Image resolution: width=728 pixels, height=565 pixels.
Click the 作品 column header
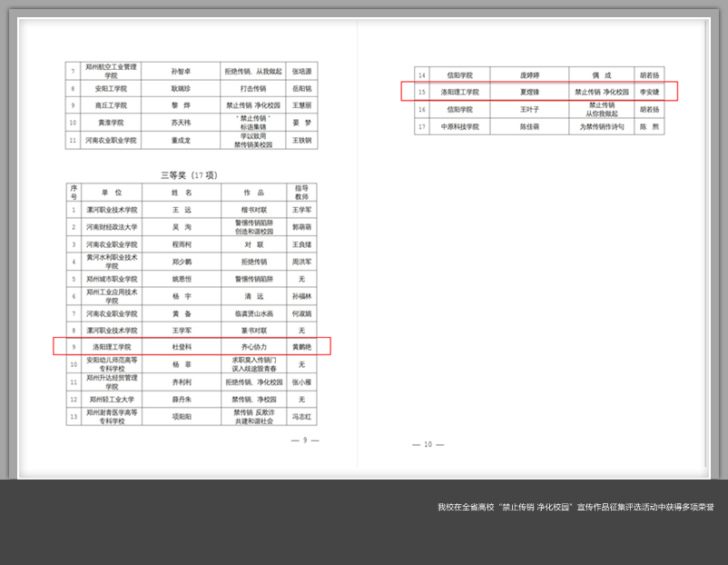253,193
